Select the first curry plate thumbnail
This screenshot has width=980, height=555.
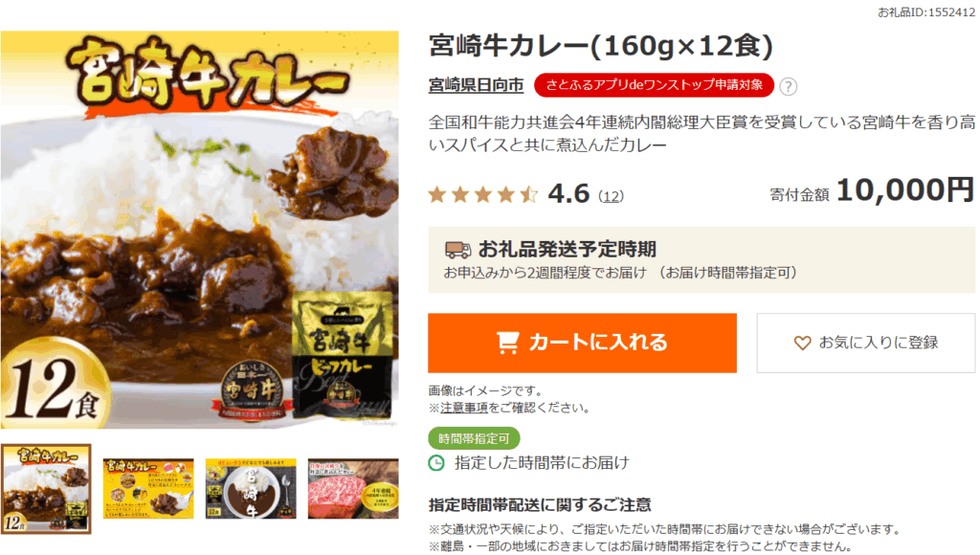pos(46,489)
